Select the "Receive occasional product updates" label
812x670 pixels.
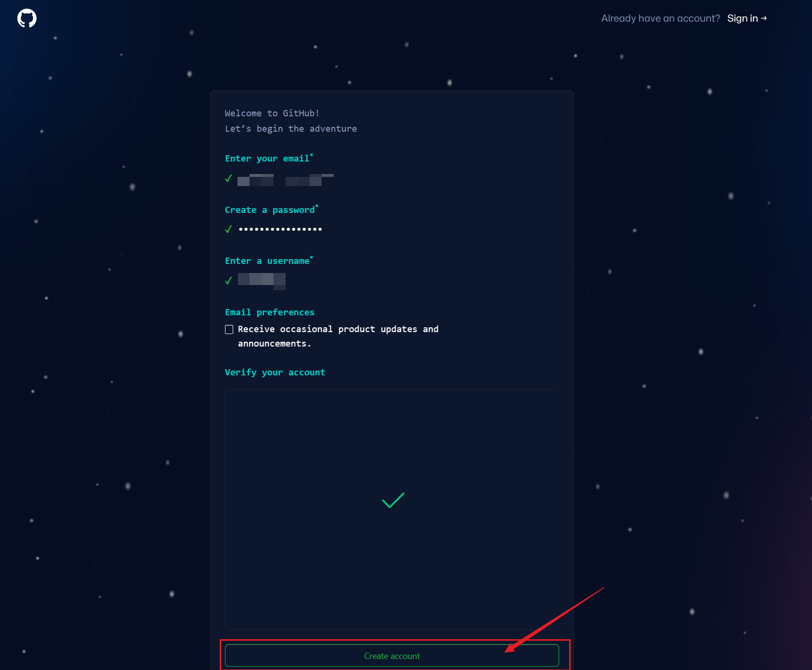point(338,336)
